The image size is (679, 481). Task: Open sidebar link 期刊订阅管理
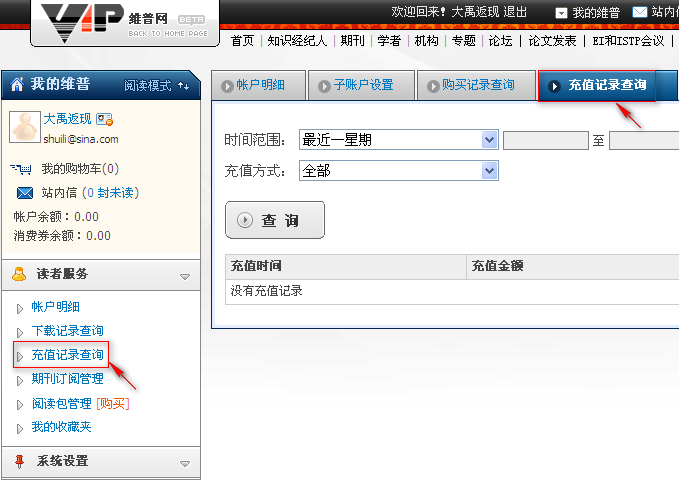coord(68,379)
